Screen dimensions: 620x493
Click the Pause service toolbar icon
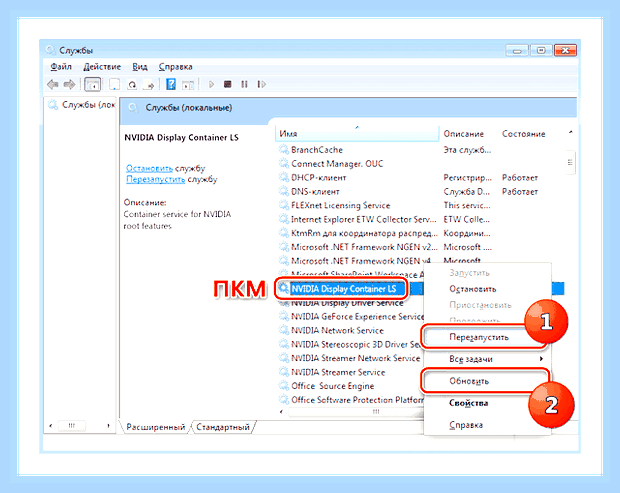[244, 84]
